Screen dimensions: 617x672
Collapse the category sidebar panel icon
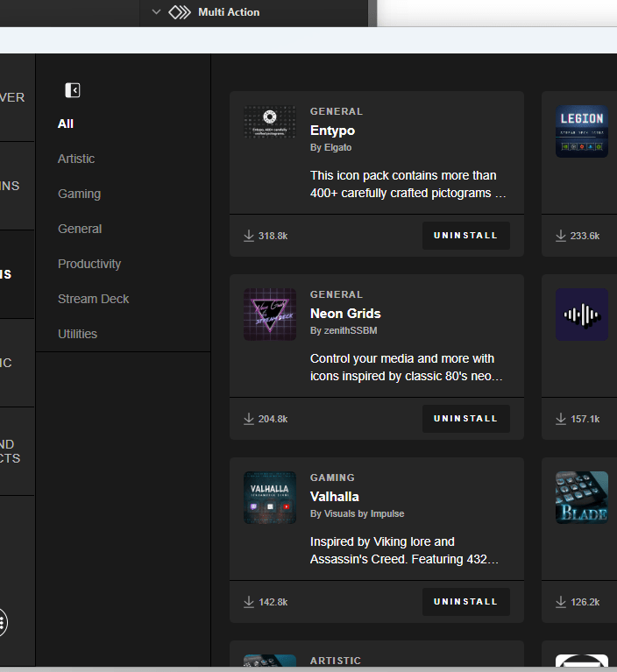click(73, 90)
